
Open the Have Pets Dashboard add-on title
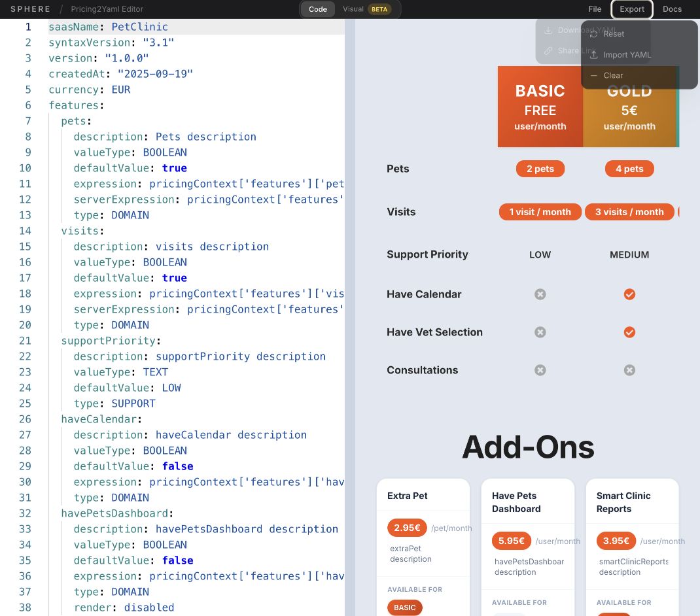(x=516, y=502)
